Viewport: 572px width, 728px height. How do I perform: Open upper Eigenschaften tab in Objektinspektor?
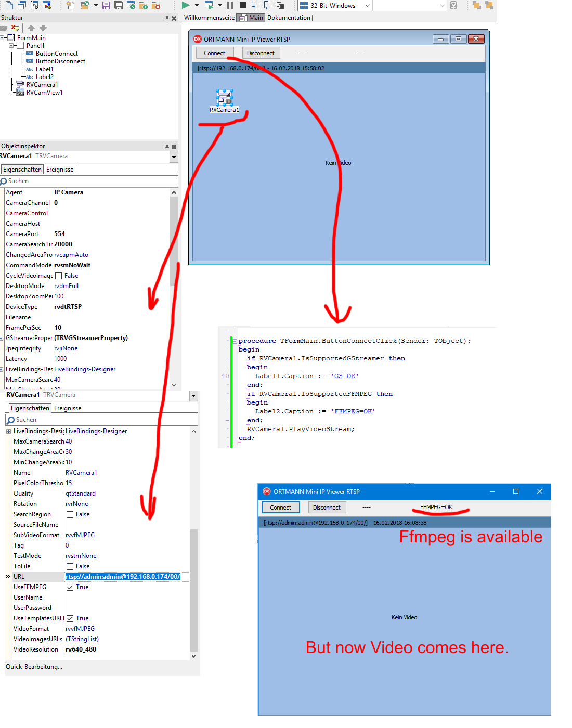(22, 170)
